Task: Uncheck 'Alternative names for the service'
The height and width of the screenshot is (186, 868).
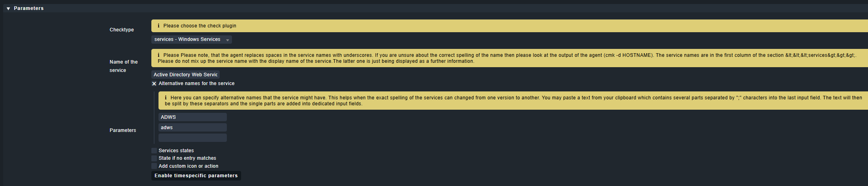Action: click(x=154, y=83)
